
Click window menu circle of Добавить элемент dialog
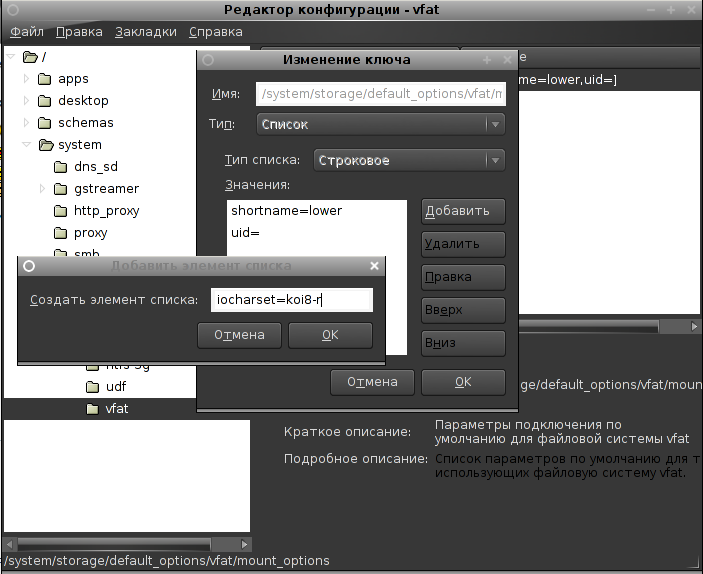coord(29,266)
